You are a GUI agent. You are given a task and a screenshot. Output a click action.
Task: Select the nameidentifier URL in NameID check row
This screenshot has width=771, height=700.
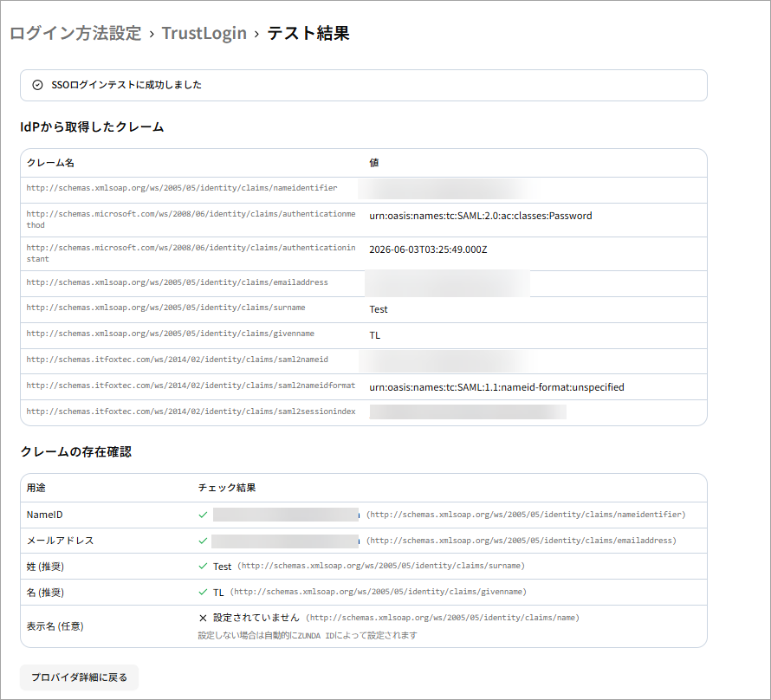526,515
